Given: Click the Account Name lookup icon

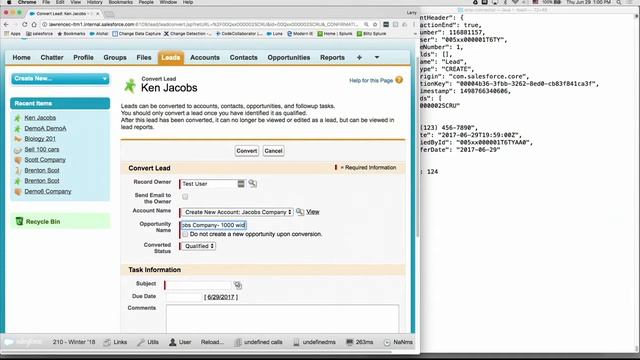Looking at the screenshot, I should point(300,212).
